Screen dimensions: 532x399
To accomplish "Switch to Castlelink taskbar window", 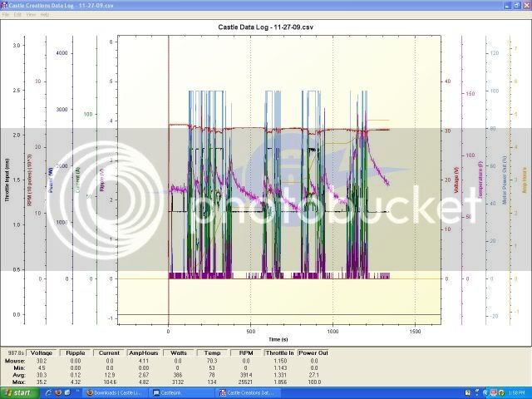I will [x=182, y=393].
